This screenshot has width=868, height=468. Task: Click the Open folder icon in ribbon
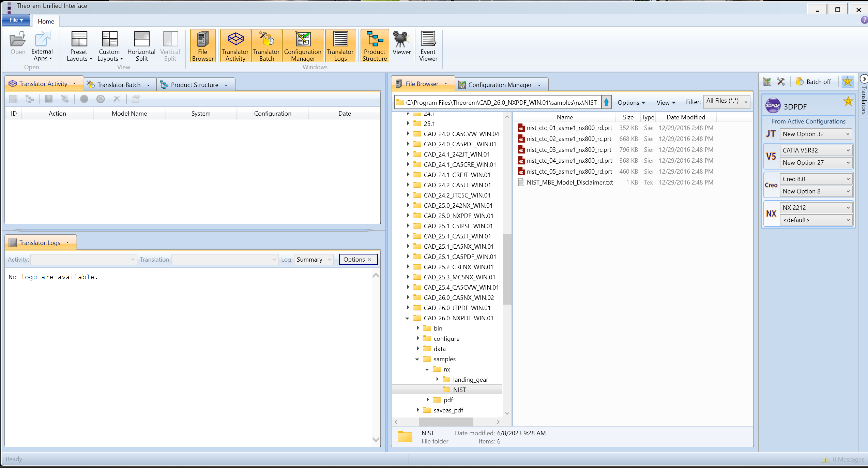pos(18,43)
